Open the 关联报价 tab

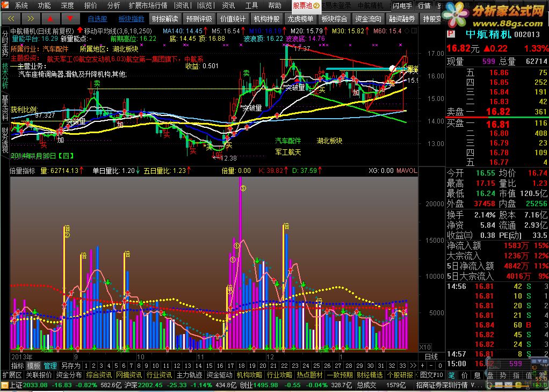pyautogui.click(x=39, y=375)
